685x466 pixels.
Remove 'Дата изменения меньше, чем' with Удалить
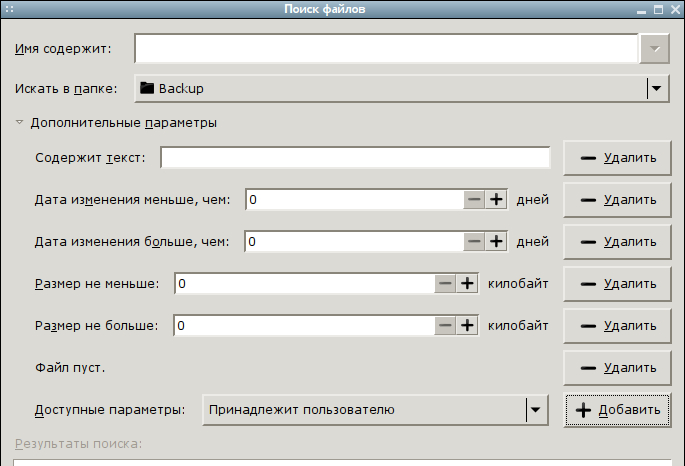click(x=617, y=200)
